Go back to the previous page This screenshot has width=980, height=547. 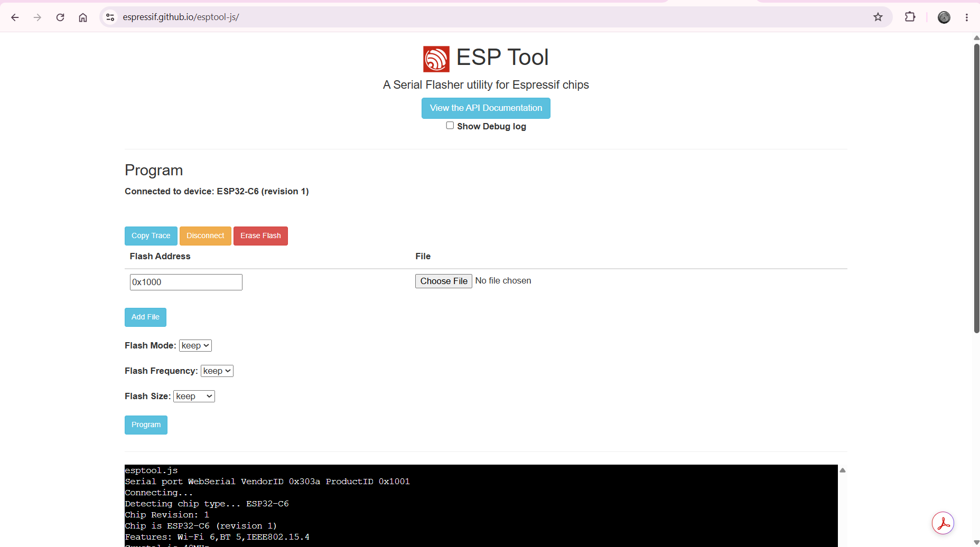coord(15,17)
